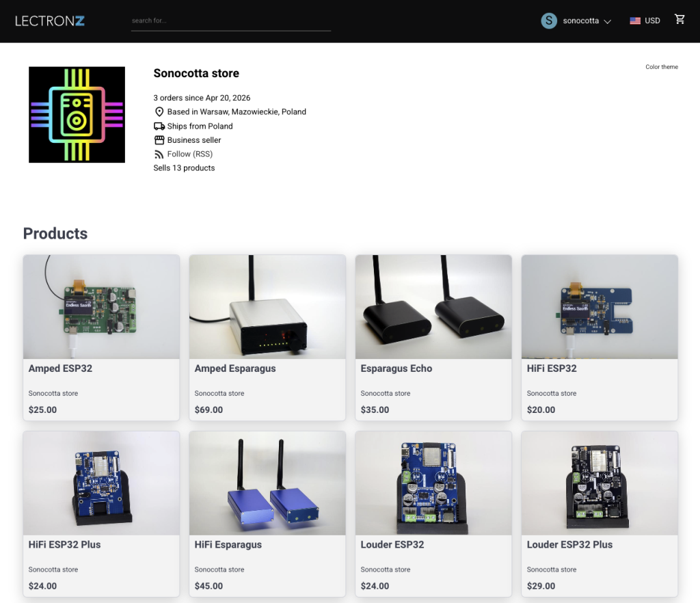Open the Amped ESP32 product title
Viewport: 700px width, 603px height.
(60, 368)
